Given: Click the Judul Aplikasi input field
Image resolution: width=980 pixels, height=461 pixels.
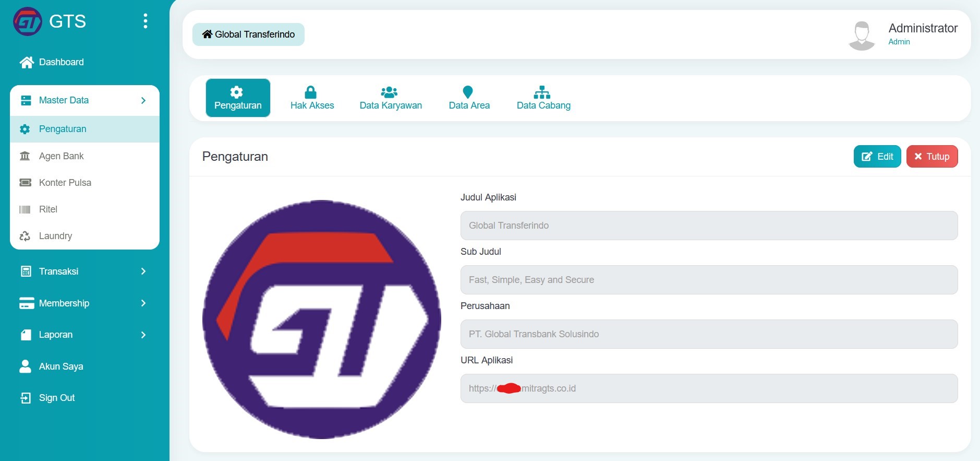Looking at the screenshot, I should point(709,226).
